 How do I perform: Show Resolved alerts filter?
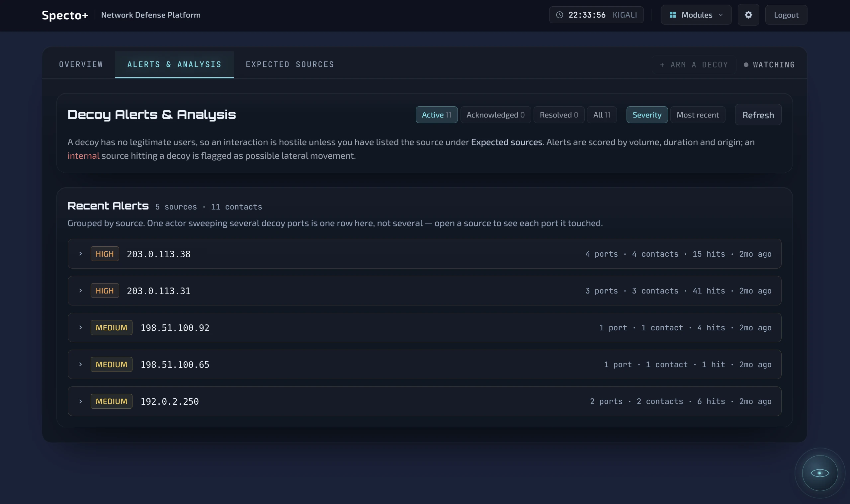pyautogui.click(x=558, y=115)
